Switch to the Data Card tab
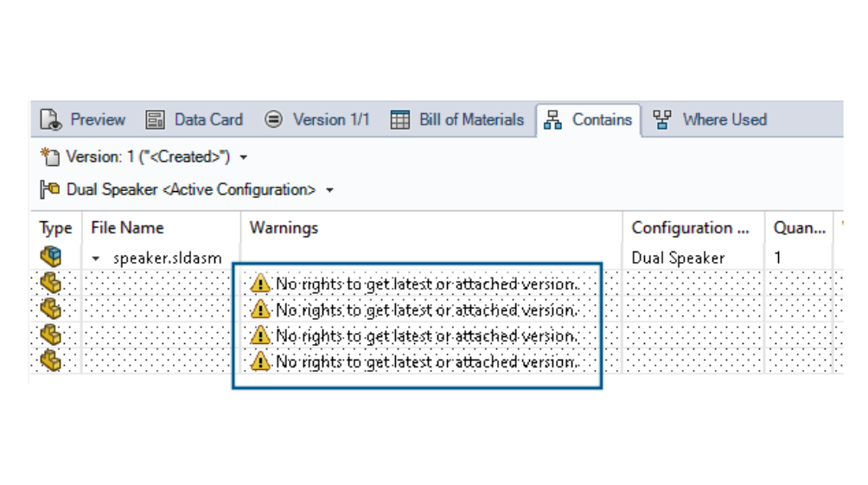868x485 pixels. pyautogui.click(x=195, y=119)
